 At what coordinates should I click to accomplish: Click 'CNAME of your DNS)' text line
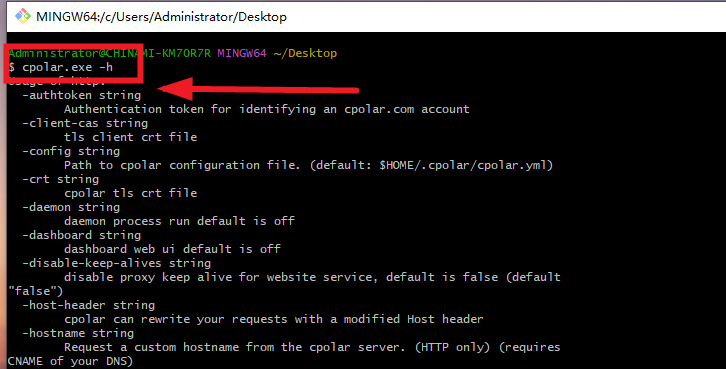click(70, 361)
